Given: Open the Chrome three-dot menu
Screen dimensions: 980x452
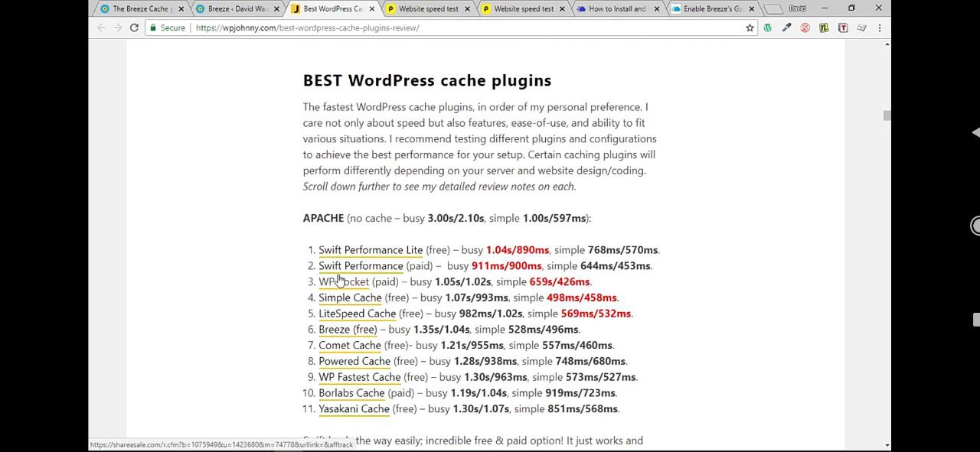Looking at the screenshot, I should pyautogui.click(x=880, y=28).
